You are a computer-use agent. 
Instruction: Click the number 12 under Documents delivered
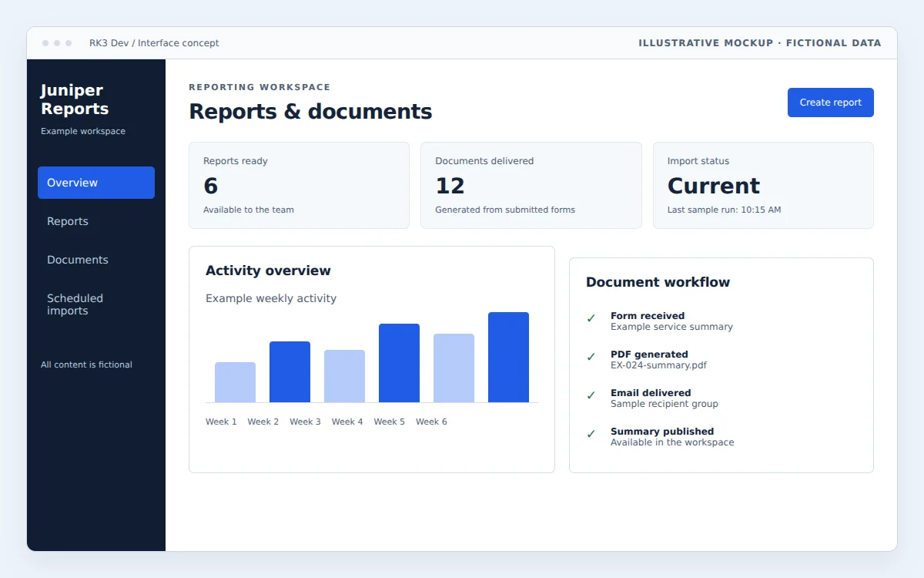pyautogui.click(x=450, y=186)
